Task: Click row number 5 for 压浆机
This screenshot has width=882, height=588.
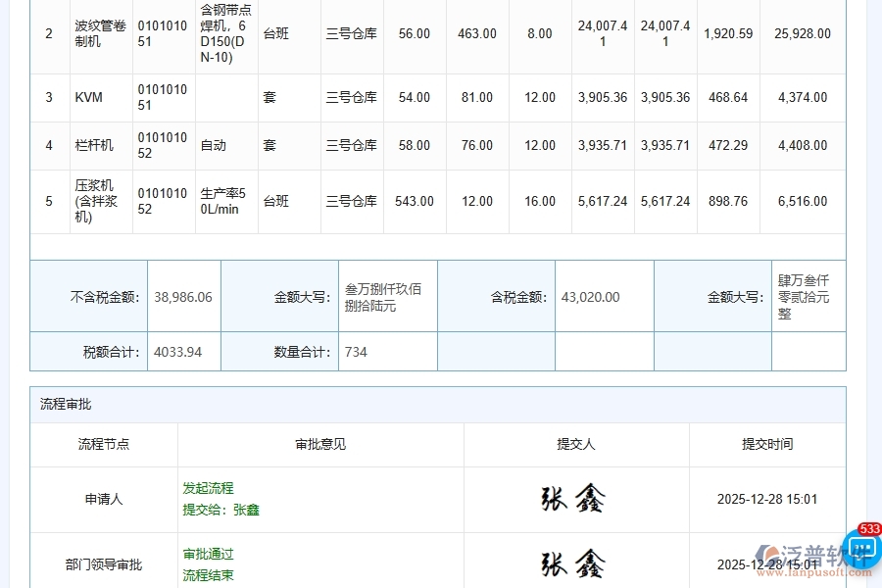Action: [x=49, y=201]
